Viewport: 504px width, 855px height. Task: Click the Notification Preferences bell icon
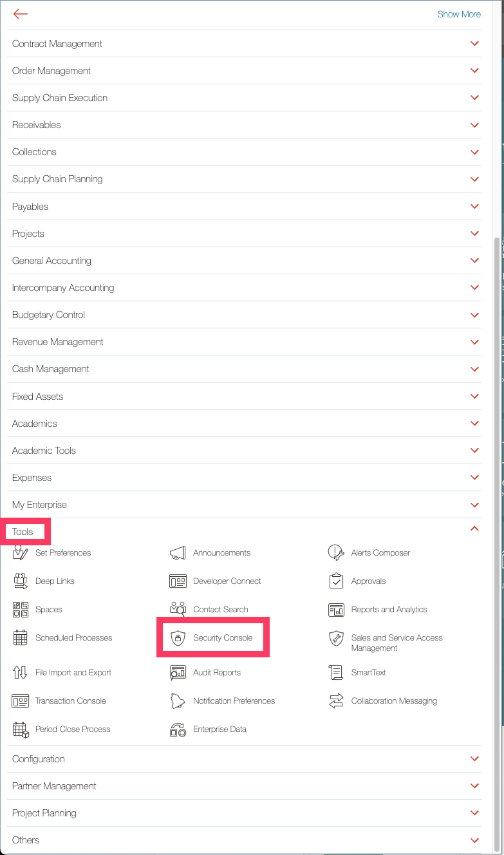click(178, 701)
